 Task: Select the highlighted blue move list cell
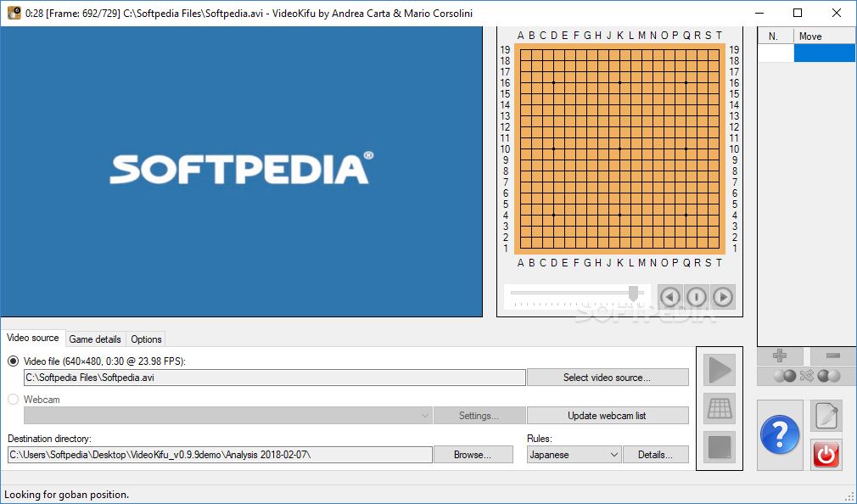point(824,53)
